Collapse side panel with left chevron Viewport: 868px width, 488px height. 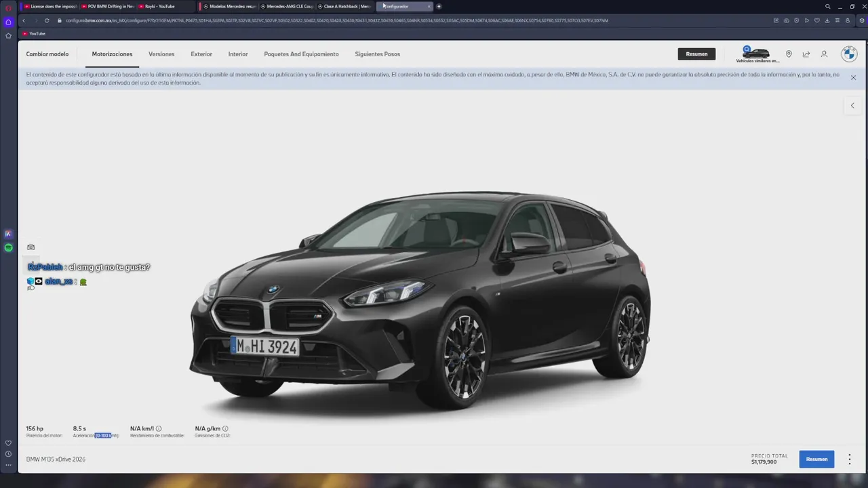[852, 105]
